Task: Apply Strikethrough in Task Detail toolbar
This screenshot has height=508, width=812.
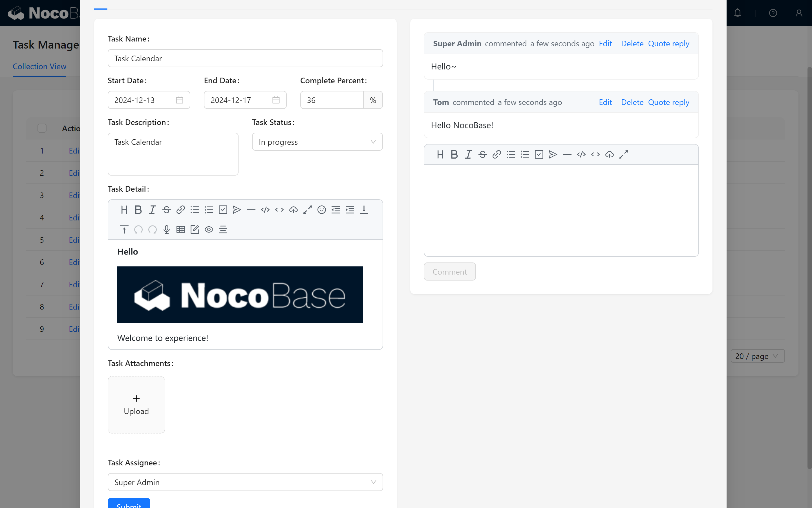Action: tap(166, 210)
